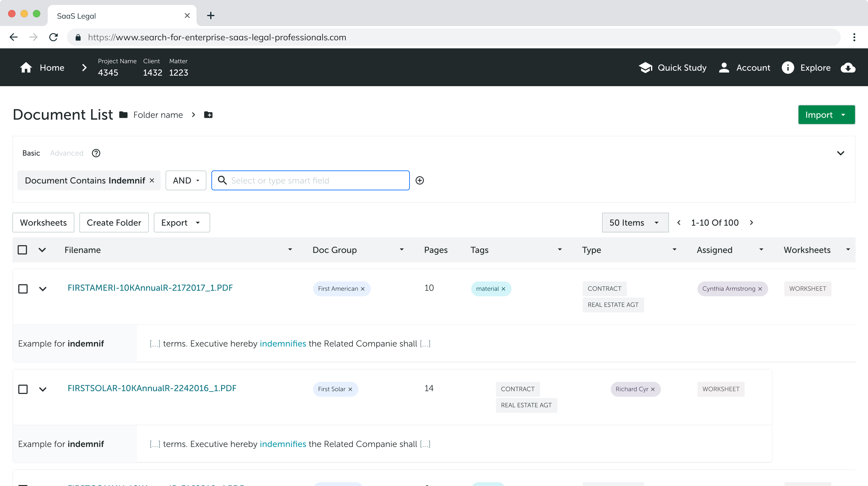Open the search help question mark

click(x=96, y=153)
